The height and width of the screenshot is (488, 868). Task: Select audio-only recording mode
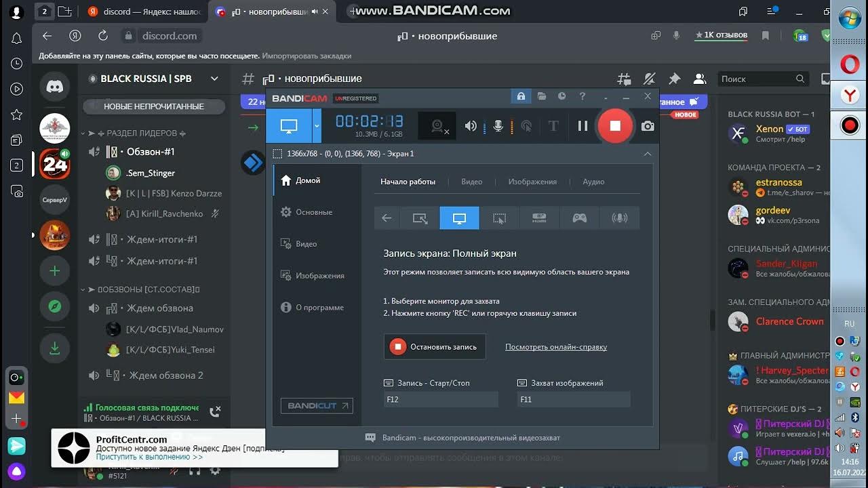619,218
